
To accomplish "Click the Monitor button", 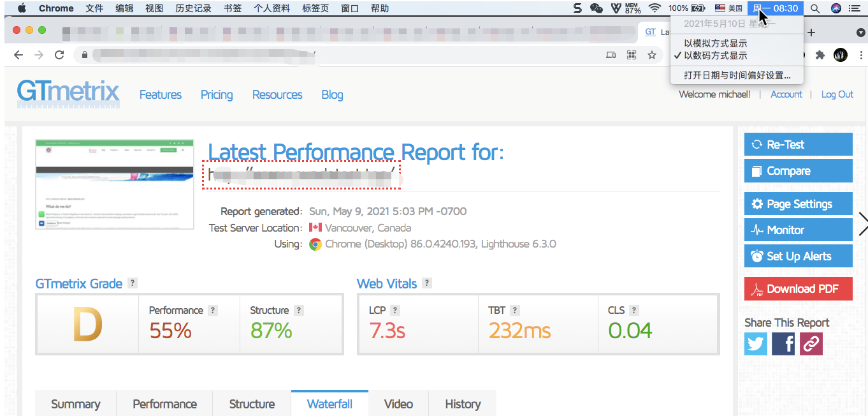I will [798, 230].
